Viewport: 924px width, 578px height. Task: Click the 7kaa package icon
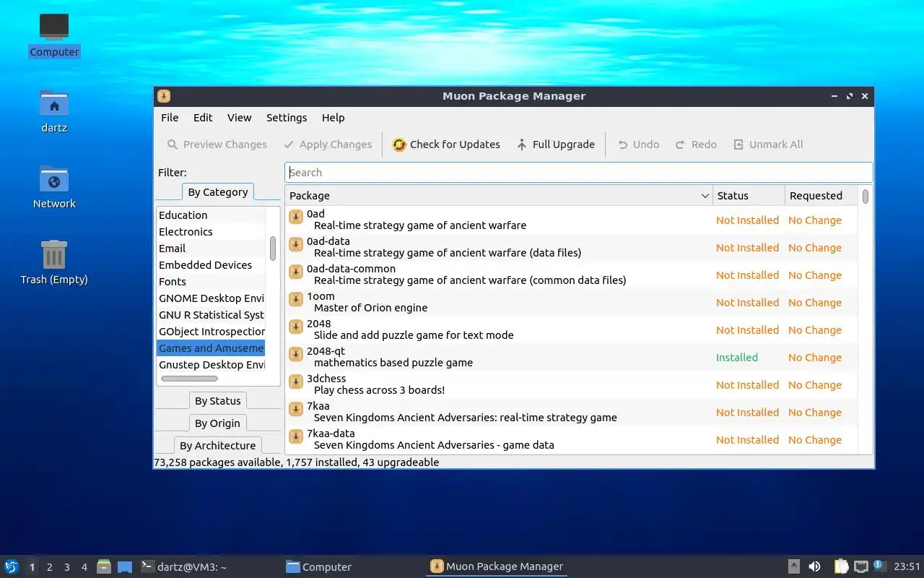pos(296,409)
